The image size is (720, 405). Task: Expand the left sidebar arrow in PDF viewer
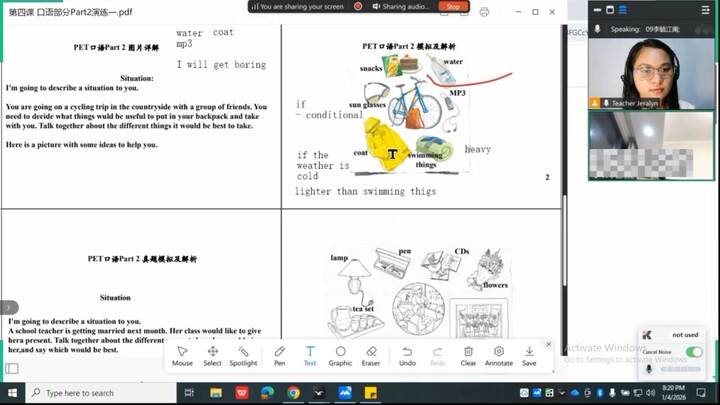tap(9, 308)
